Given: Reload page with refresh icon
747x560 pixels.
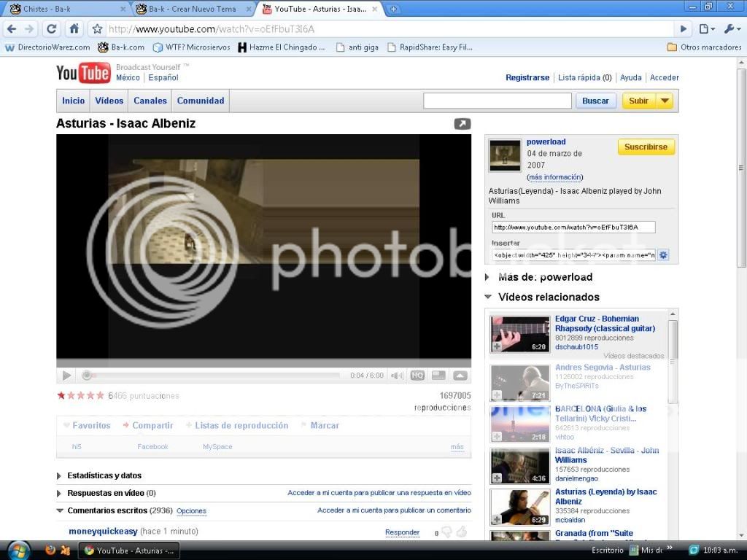Looking at the screenshot, I should pyautogui.click(x=51, y=29).
